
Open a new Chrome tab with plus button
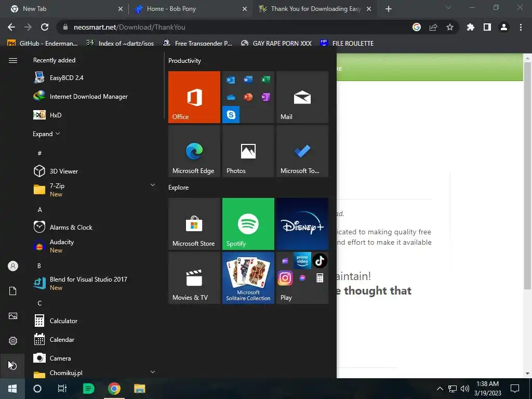click(389, 9)
